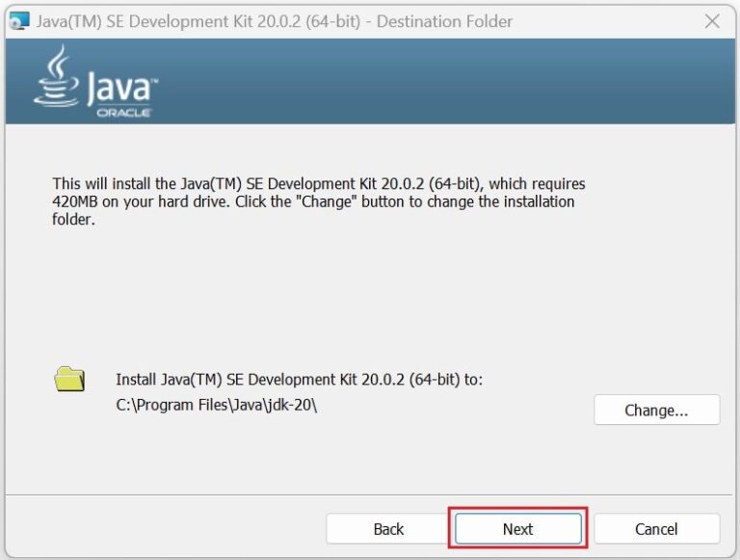The width and height of the screenshot is (740, 560).
Task: Click the Java wordmark in the banner
Action: point(120,89)
